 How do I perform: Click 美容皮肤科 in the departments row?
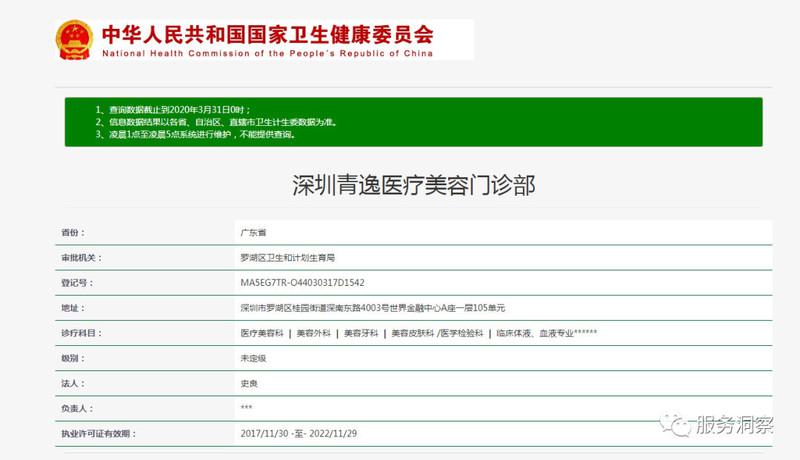(x=411, y=333)
